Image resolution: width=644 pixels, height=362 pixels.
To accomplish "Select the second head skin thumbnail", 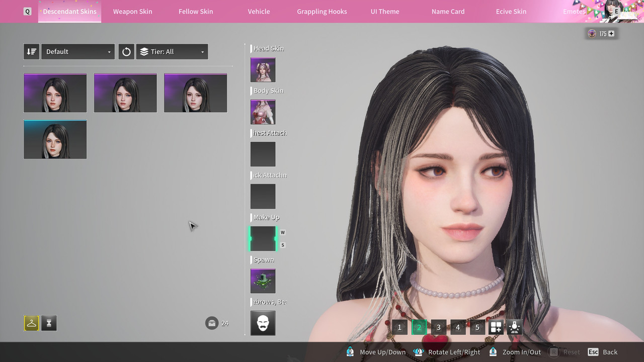I will 125,93.
